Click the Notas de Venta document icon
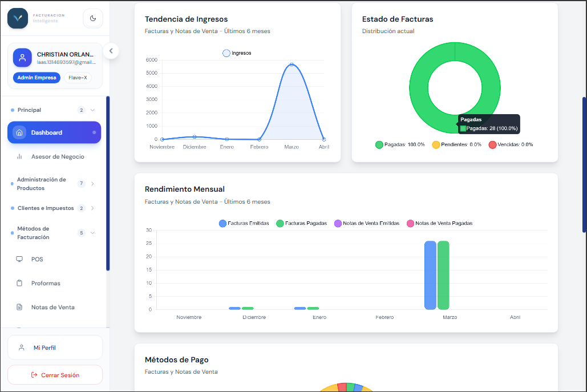The width and height of the screenshot is (587, 392). click(x=19, y=307)
